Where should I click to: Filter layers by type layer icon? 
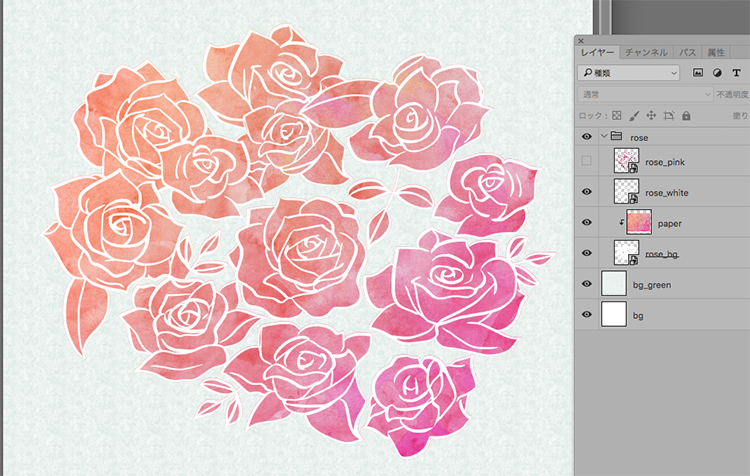[736, 73]
